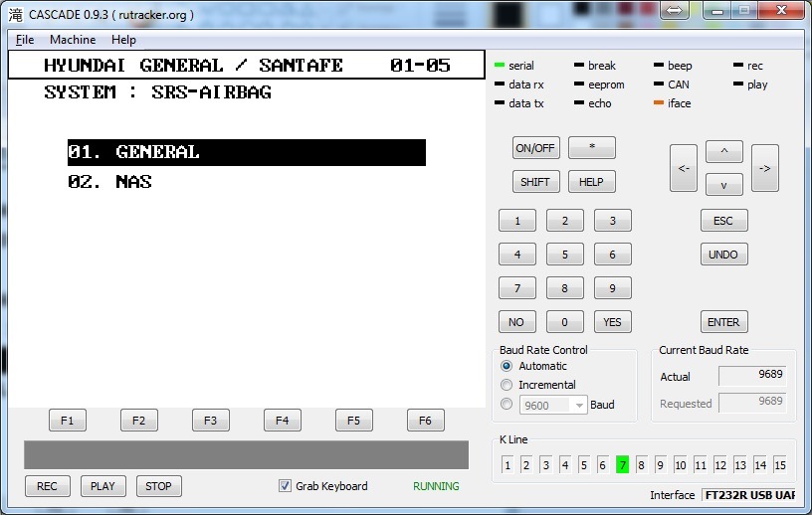
Task: Click keypad digit 9
Action: (x=613, y=287)
